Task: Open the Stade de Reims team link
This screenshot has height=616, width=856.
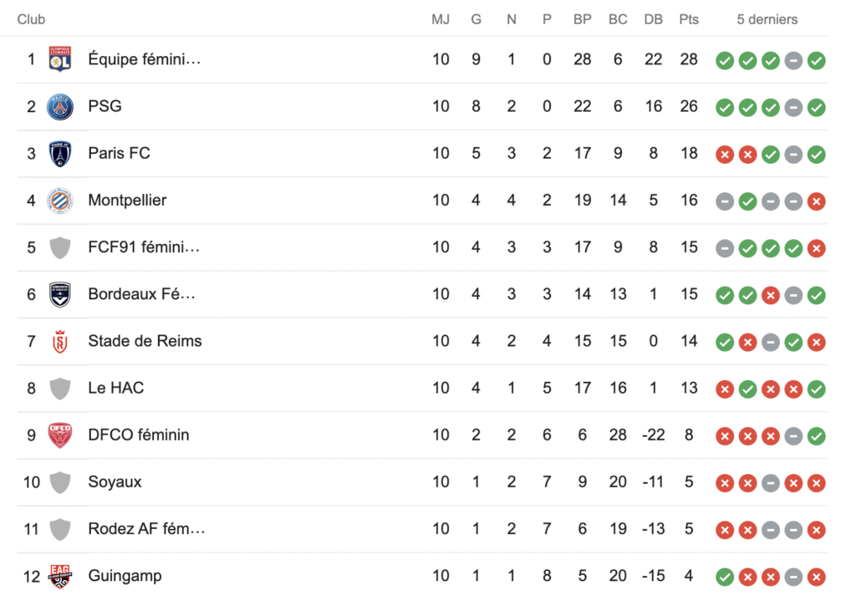Action: coord(145,341)
